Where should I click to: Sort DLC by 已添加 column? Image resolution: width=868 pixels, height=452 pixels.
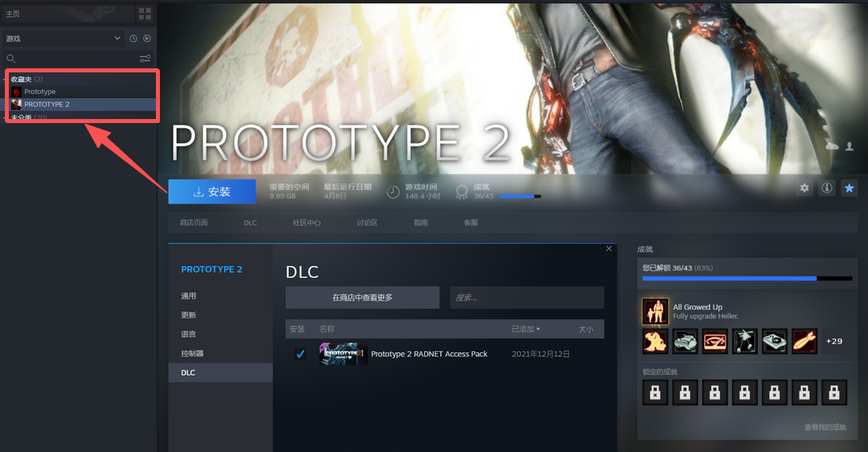[526, 329]
